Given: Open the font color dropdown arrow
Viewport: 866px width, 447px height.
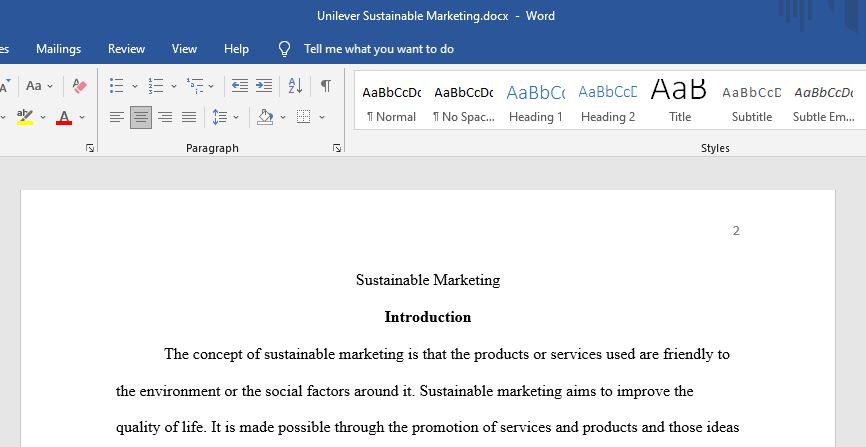Looking at the screenshot, I should 82,118.
